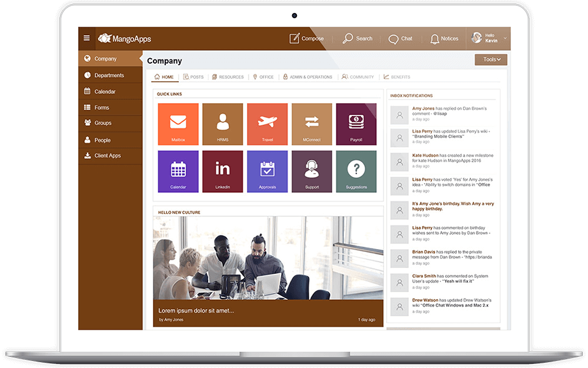Open the MConnect quick link
The image size is (588, 368).
click(312, 124)
